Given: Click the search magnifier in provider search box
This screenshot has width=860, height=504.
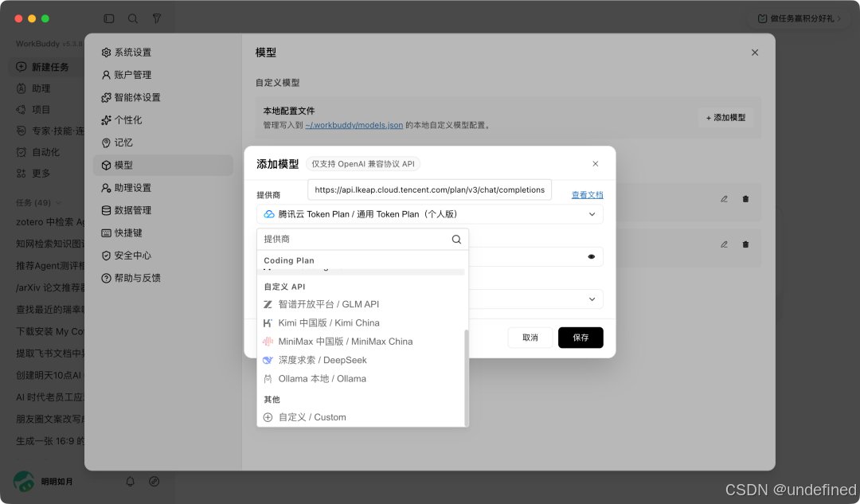Looking at the screenshot, I should point(456,239).
